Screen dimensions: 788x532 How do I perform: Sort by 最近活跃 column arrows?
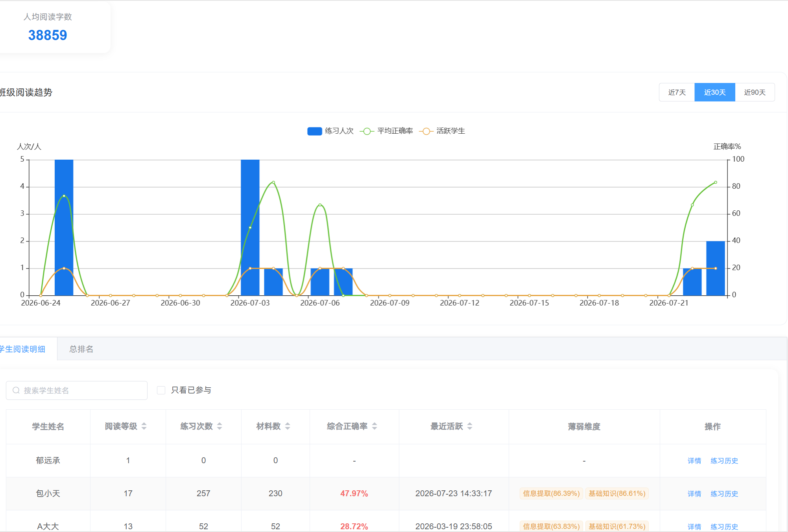pyautogui.click(x=470, y=426)
